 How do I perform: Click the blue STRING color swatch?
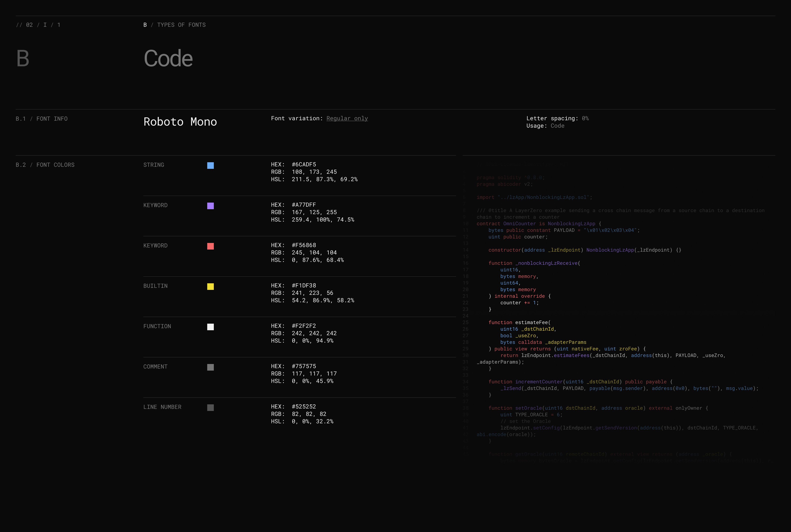coord(211,166)
